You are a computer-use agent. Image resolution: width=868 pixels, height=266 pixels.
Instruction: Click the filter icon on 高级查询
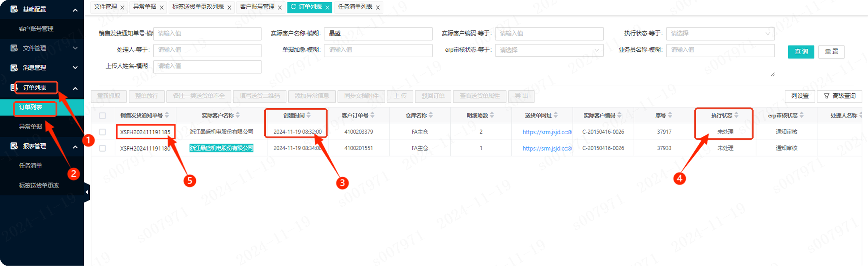click(826, 96)
